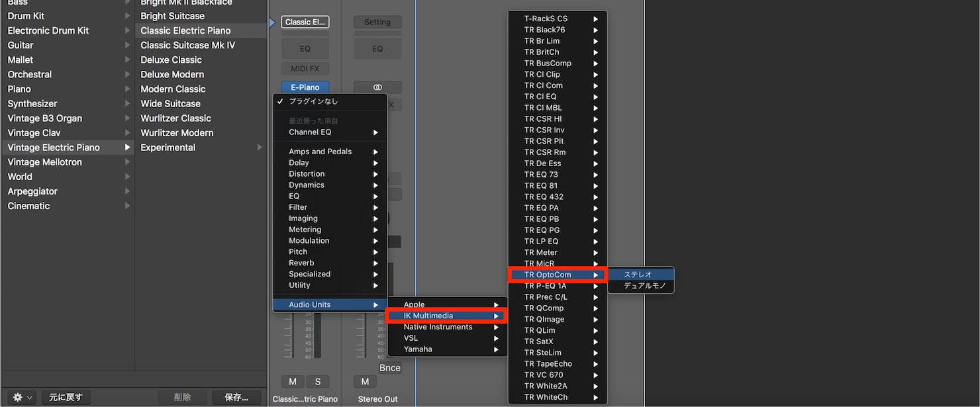Choose プラグインなし from plug-in menu
Viewport: 980px width, 407px height.
tap(330, 101)
